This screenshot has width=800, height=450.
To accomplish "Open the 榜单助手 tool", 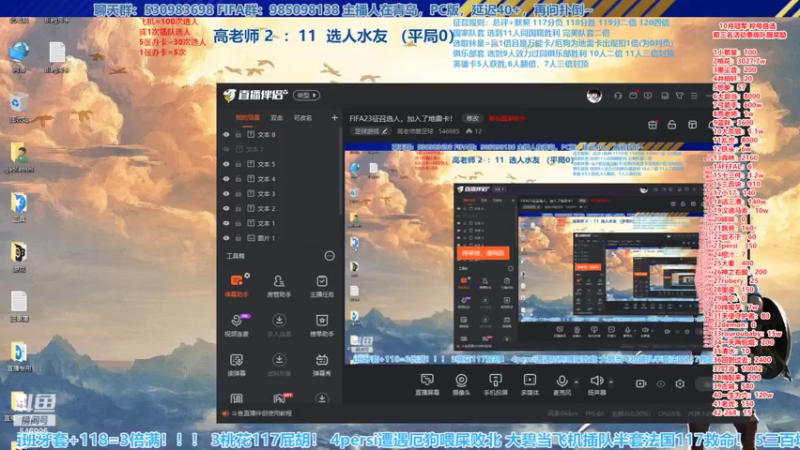I will [322, 325].
